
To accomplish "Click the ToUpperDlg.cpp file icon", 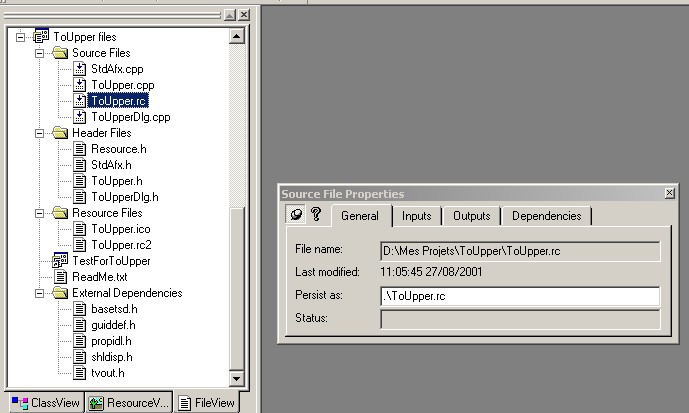I will click(x=80, y=117).
